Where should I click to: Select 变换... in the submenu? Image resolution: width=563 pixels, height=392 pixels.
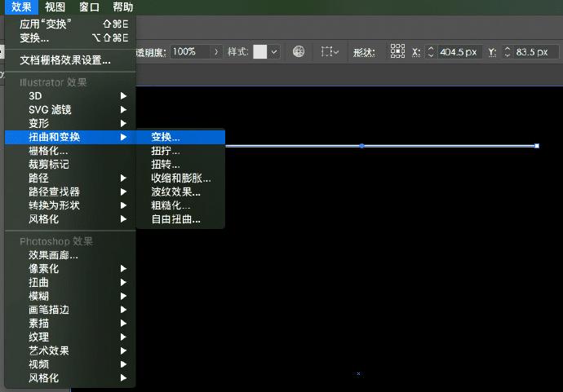[180, 137]
